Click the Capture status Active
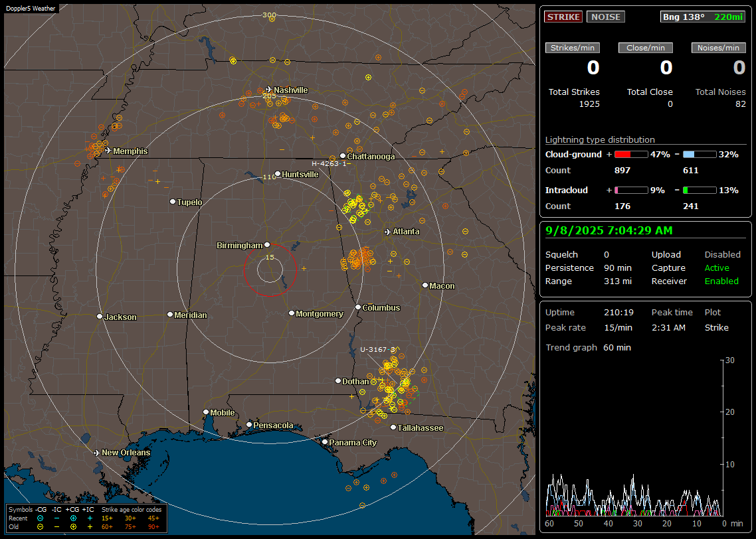This screenshot has height=539, width=756. tap(716, 268)
